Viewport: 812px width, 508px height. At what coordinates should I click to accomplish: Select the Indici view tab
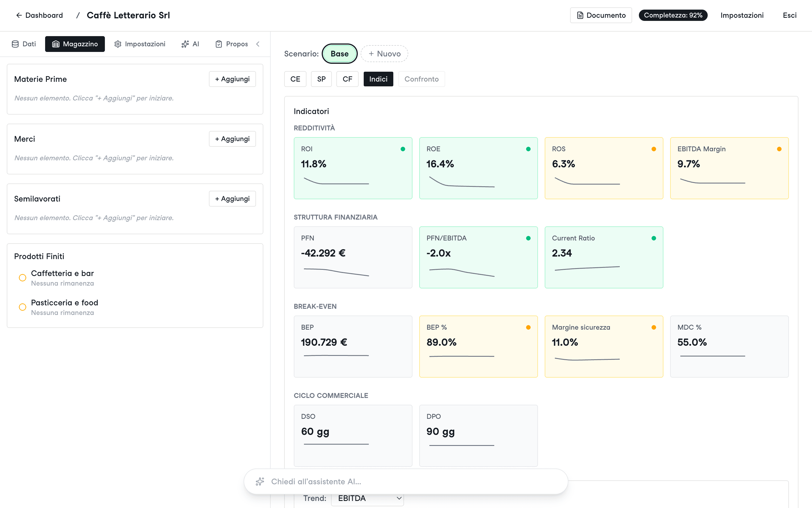click(x=378, y=79)
